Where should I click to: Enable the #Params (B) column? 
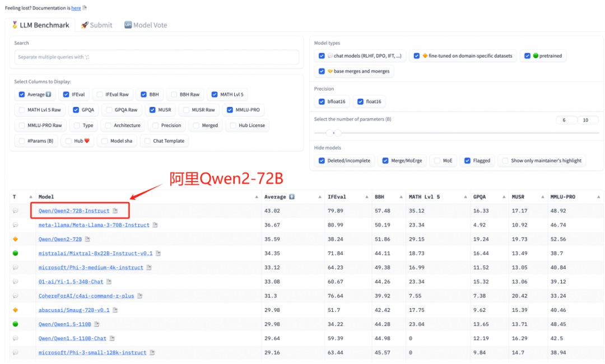coord(22,141)
